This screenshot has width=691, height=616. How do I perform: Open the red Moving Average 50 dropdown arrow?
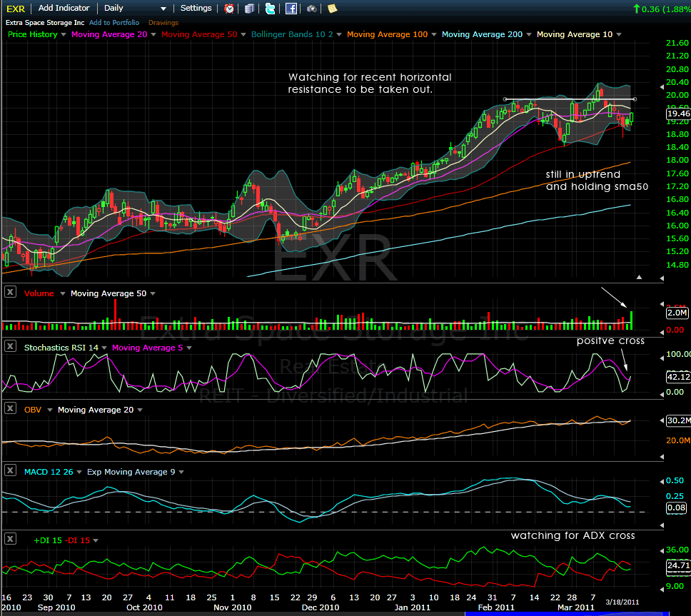click(x=243, y=34)
